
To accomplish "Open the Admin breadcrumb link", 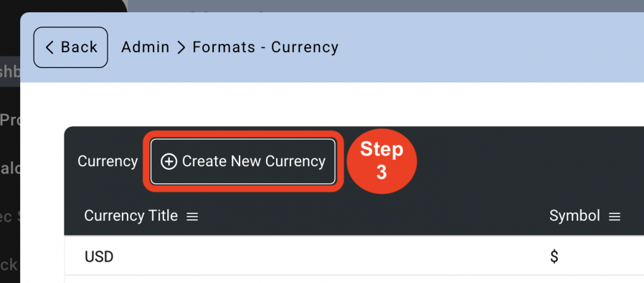I will (146, 47).
